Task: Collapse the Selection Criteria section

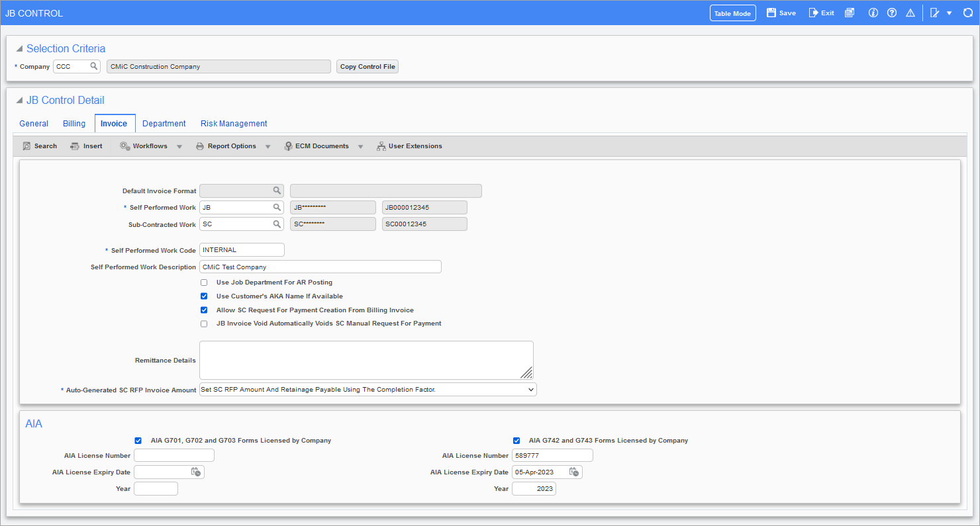Action: pyautogui.click(x=19, y=48)
